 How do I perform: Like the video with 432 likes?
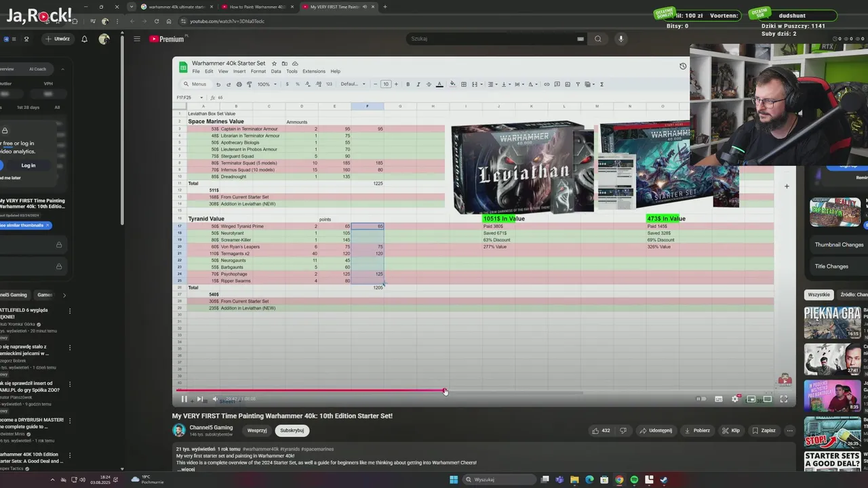601,430
